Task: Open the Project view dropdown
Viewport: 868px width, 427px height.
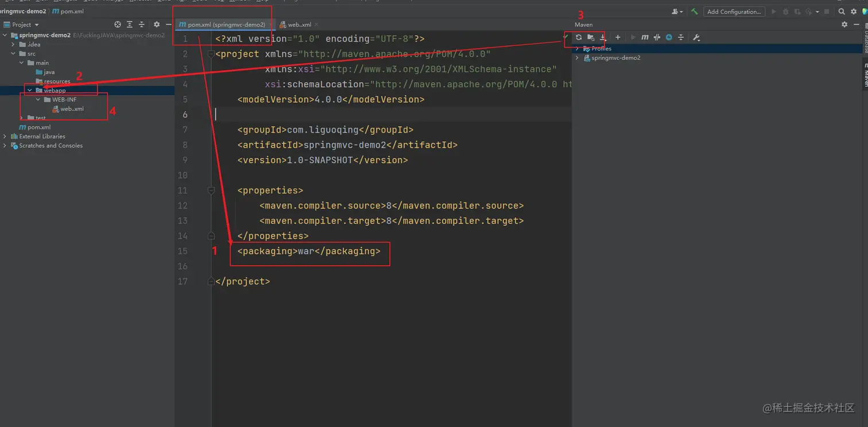Action: tap(22, 25)
